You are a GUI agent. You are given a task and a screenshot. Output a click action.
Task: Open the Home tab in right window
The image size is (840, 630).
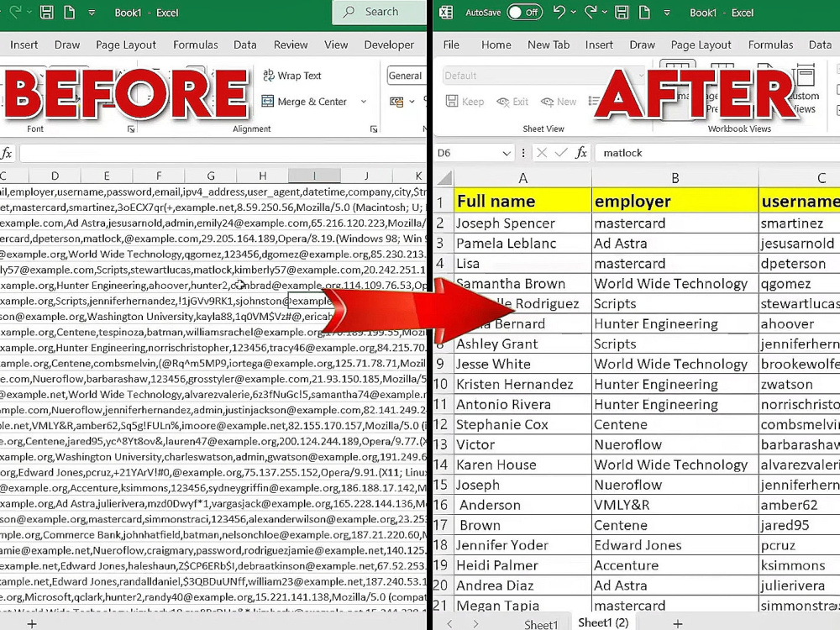(496, 45)
